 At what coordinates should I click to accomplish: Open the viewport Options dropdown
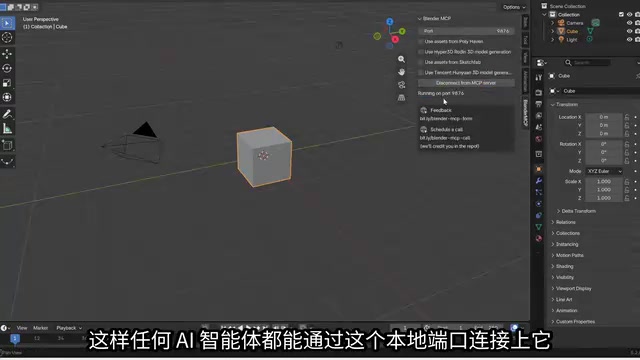(514, 7)
